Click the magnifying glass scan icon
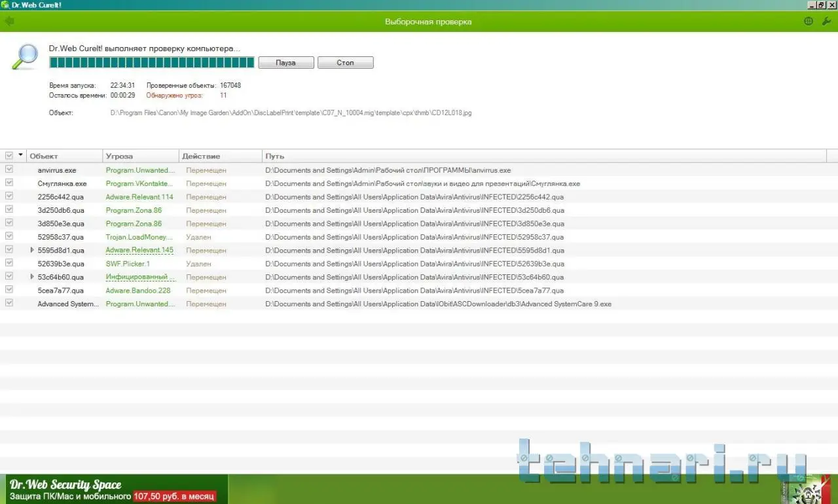Screen dimensions: 838x504 [x=26, y=56]
